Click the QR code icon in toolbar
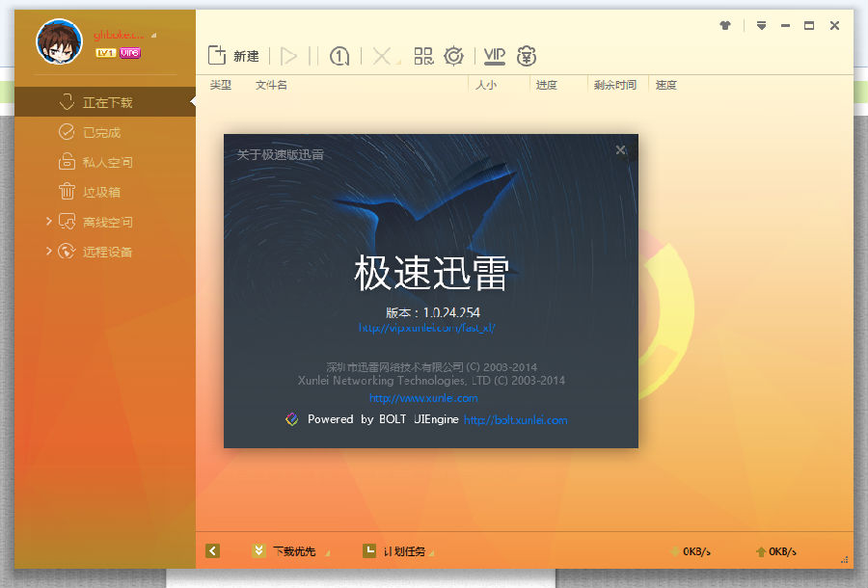868x588 pixels. [x=423, y=56]
